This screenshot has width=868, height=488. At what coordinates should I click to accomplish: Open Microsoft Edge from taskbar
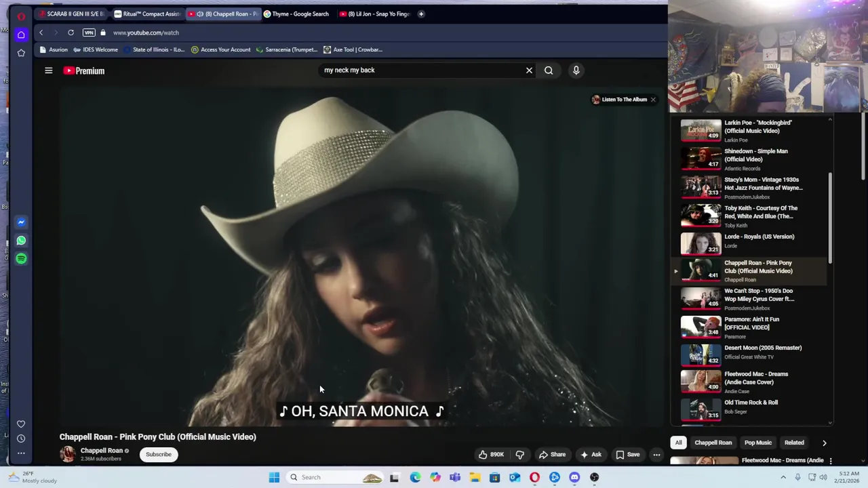pos(415,477)
